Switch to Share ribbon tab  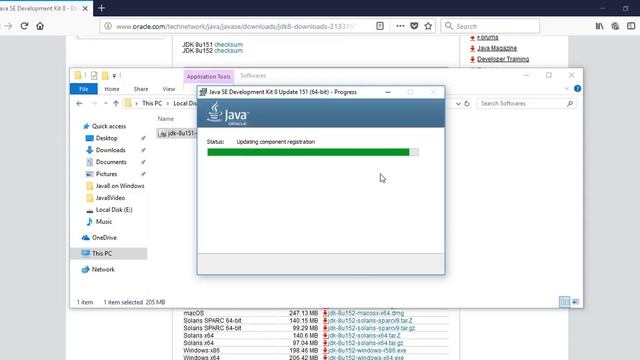click(x=141, y=89)
